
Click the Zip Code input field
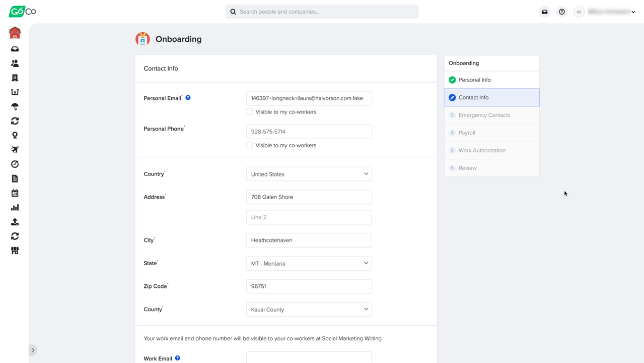[x=309, y=286]
